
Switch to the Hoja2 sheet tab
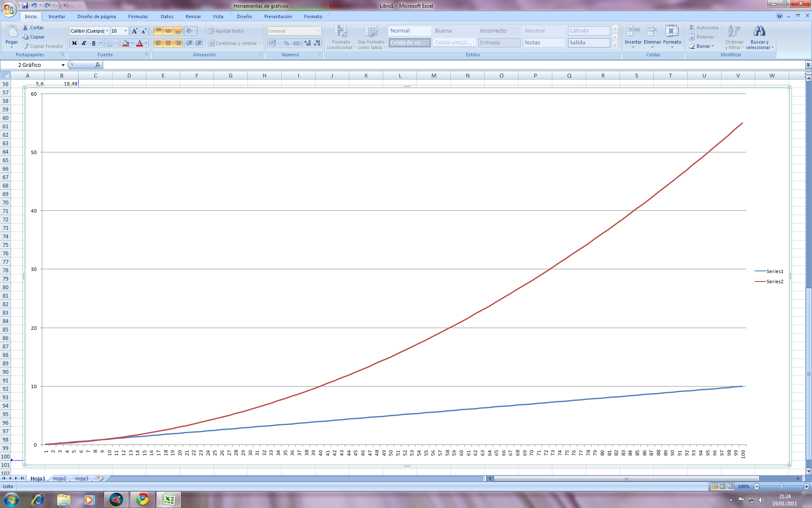pyautogui.click(x=60, y=478)
